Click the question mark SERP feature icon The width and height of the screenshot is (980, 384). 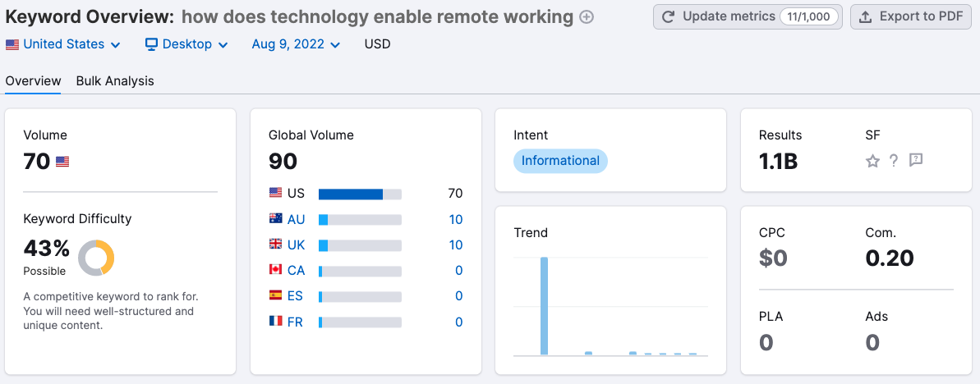(894, 161)
